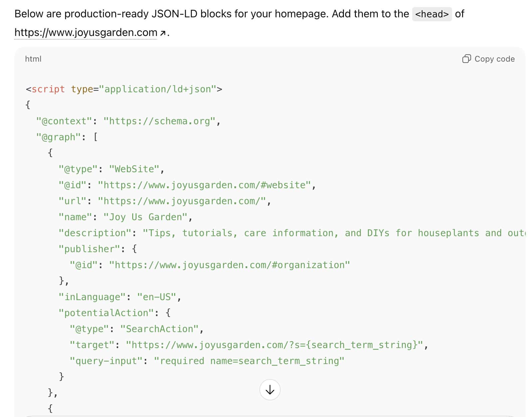
Task: Click the "@graph" array opening line
Action: coord(67,137)
